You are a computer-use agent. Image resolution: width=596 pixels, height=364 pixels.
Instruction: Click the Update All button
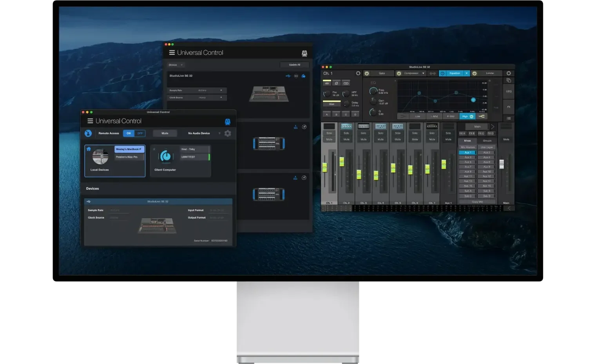[x=295, y=65]
